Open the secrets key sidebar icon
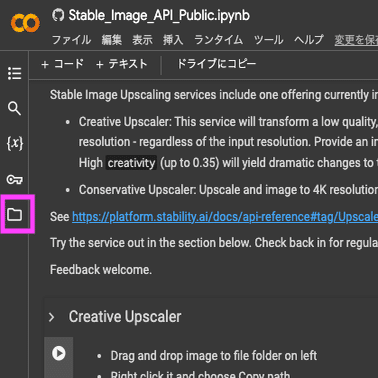 coord(14,180)
